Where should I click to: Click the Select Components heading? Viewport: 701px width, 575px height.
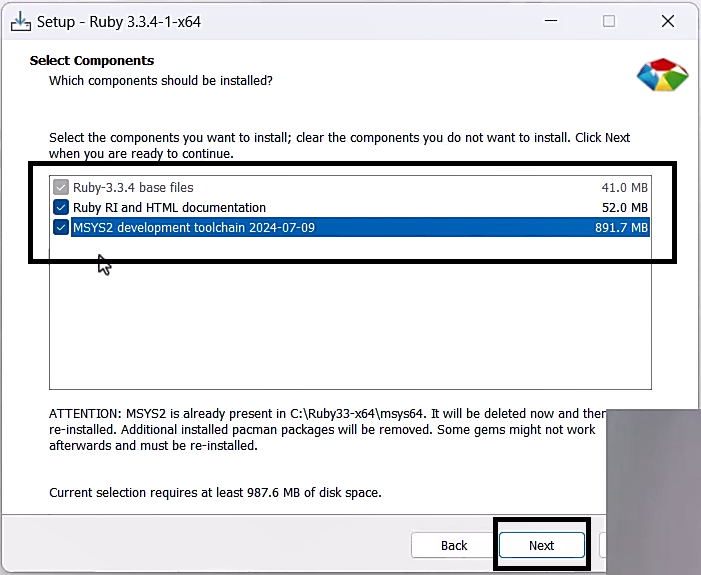click(92, 60)
